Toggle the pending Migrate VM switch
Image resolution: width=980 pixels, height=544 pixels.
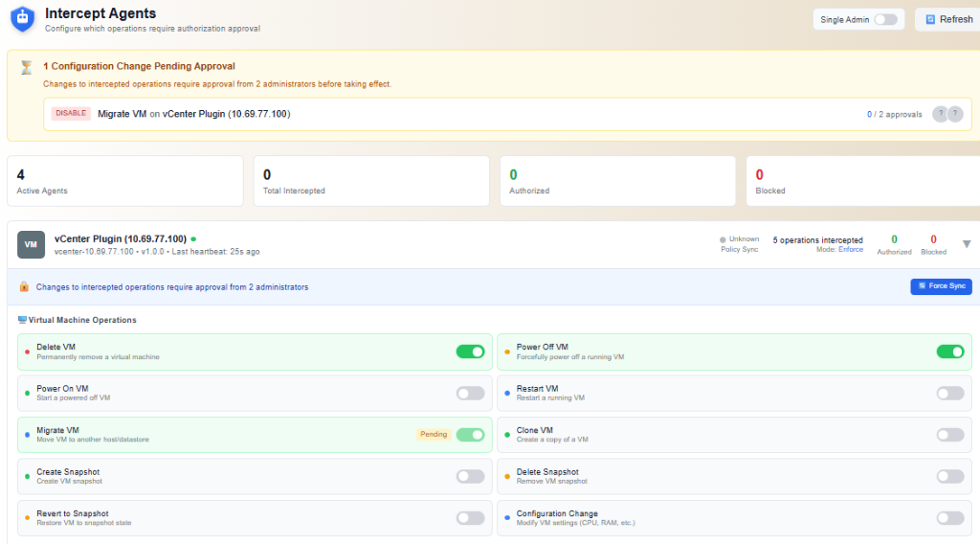470,435
